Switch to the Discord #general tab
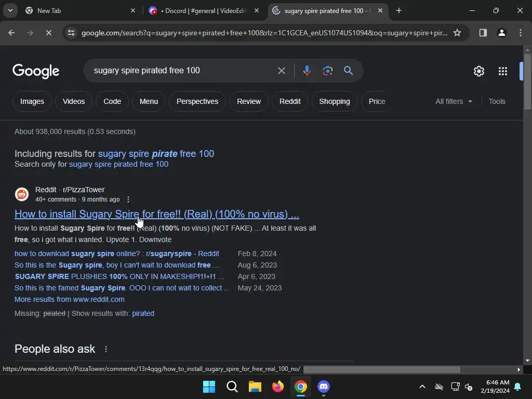Image resolution: width=532 pixels, height=399 pixels. [204, 11]
